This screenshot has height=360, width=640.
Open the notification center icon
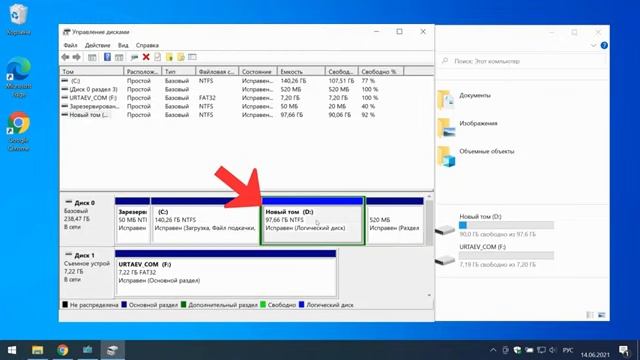click(624, 350)
